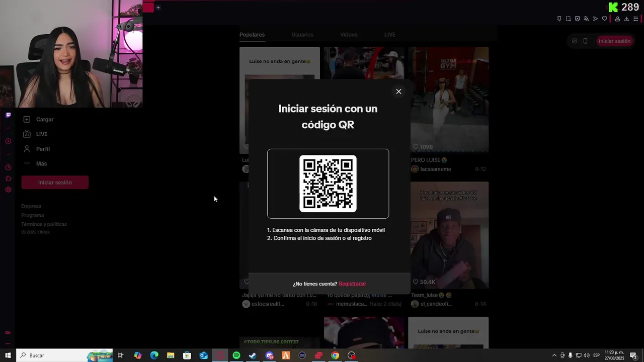644x362 pixels.
Task: Expand the Más menu in the sidebar
Action: [x=35, y=163]
